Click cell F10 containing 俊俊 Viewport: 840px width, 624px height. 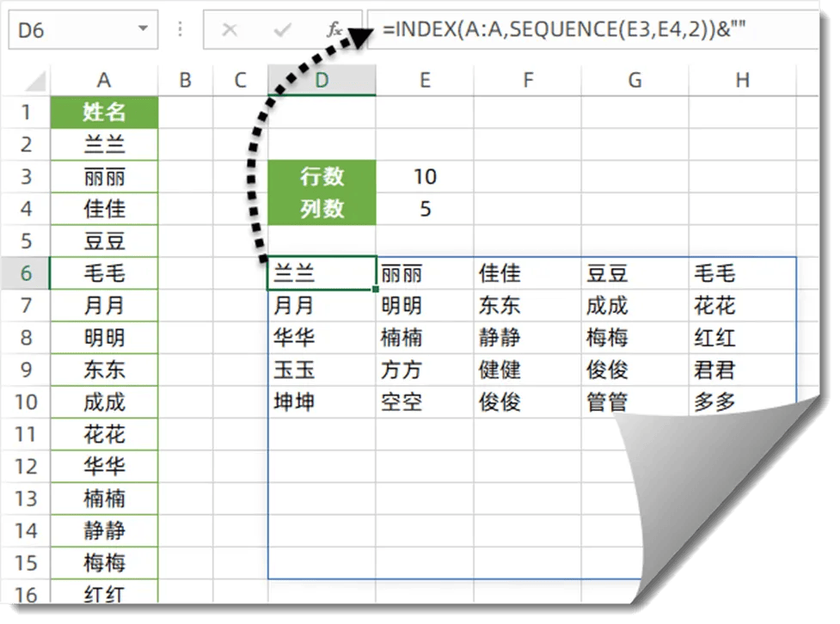point(528,402)
